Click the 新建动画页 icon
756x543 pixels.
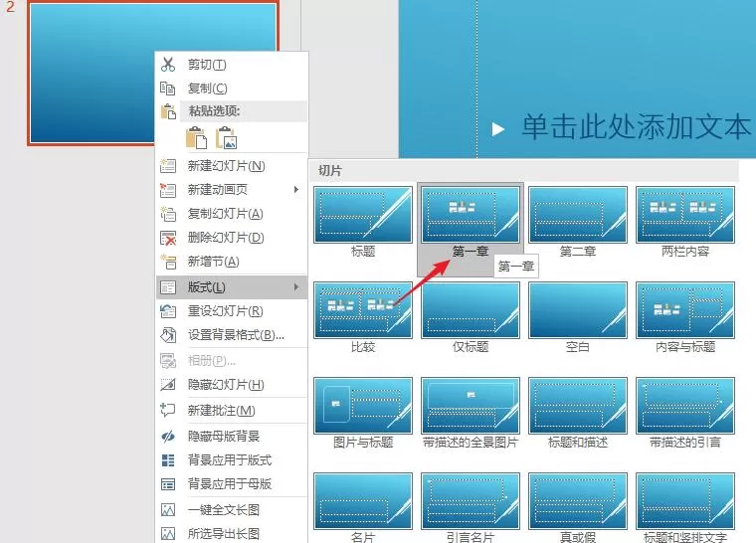168,190
